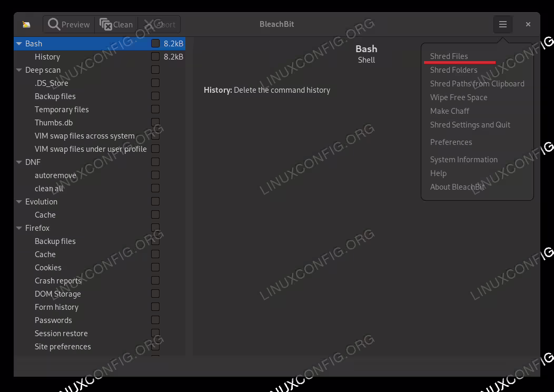
Task: Tick the Form history checkbox
Action: (155, 307)
